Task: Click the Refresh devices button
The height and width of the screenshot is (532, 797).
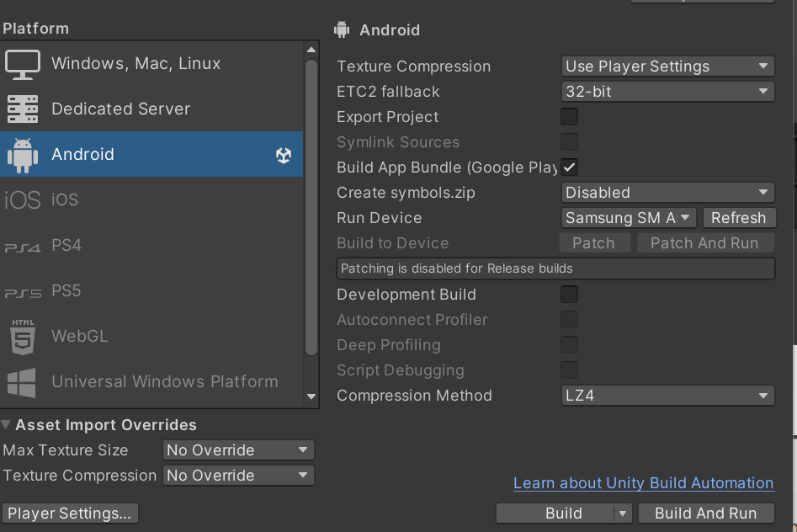Action: point(739,218)
